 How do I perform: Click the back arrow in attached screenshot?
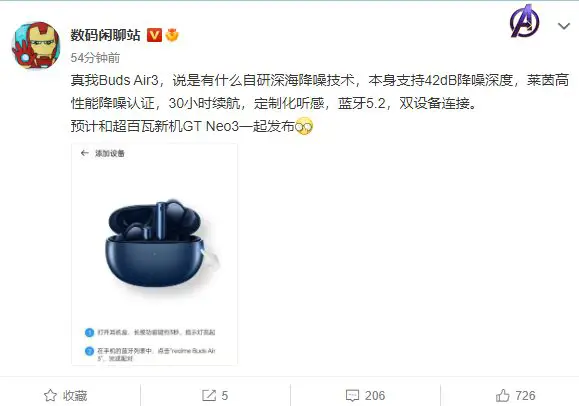click(x=85, y=153)
